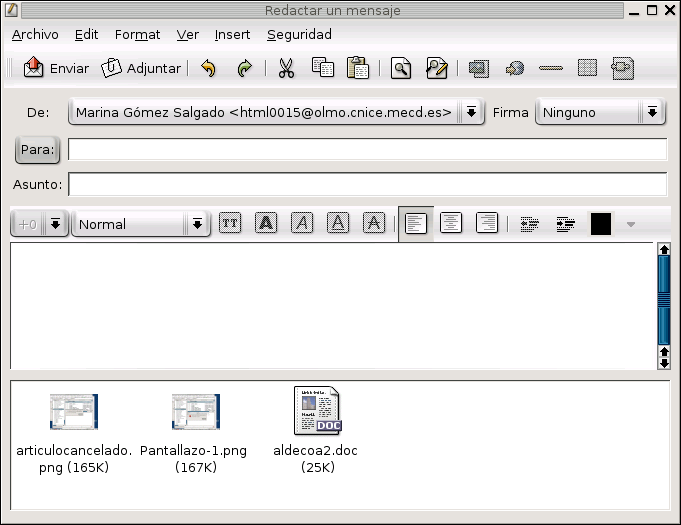Open the Firma signature dropdown
Viewport: 681px width, 525px height.
click(x=653, y=112)
